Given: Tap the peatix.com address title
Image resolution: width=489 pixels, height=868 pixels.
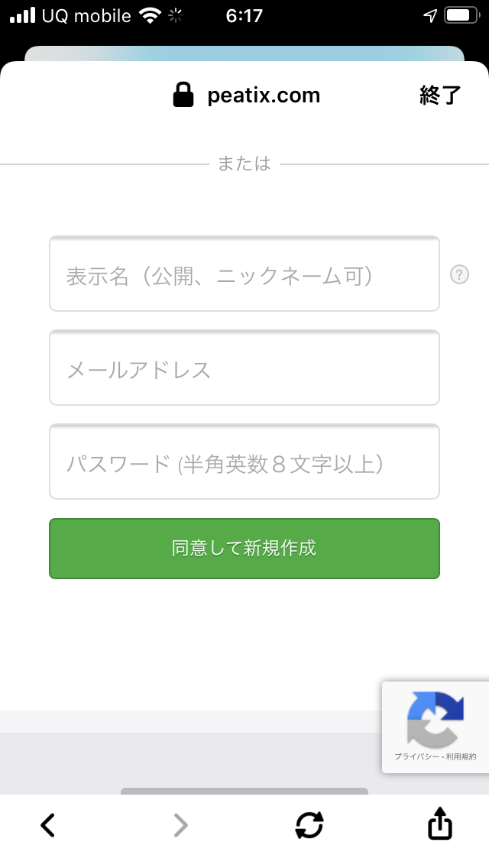Looking at the screenshot, I should point(264,95).
